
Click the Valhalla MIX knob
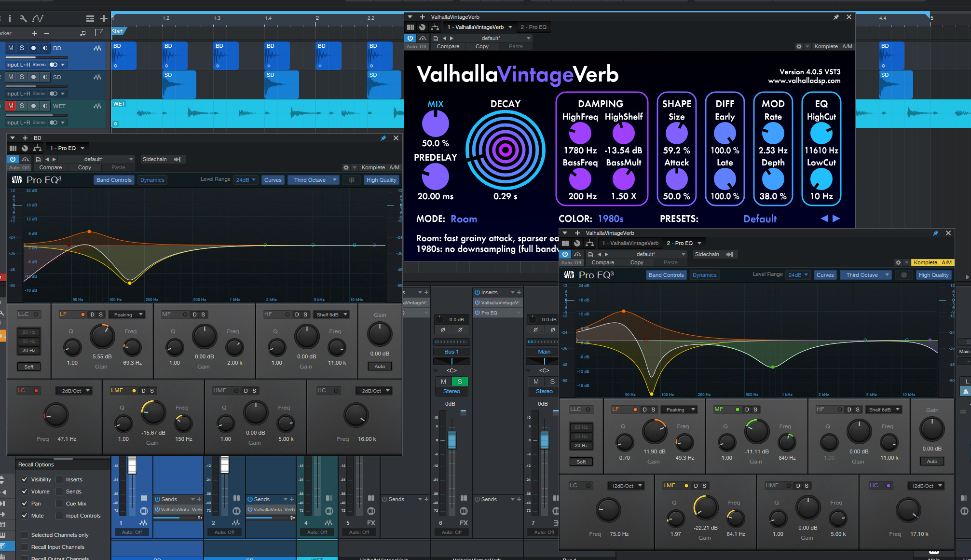[x=436, y=124]
